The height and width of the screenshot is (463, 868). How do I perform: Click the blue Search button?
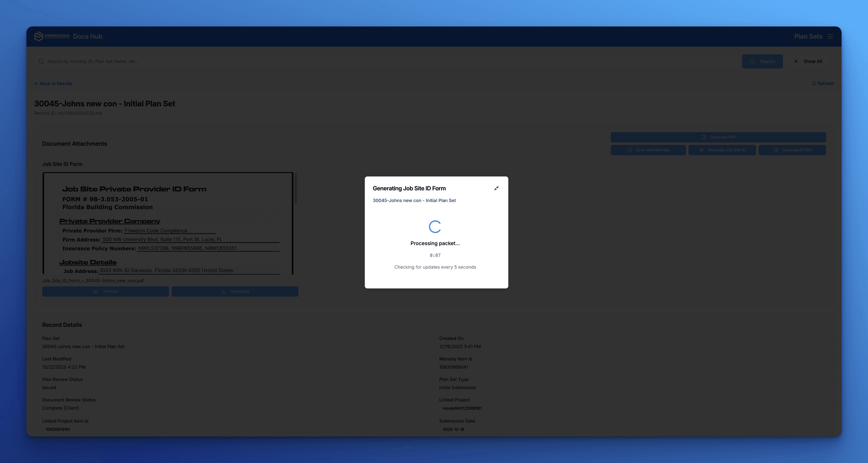click(762, 61)
